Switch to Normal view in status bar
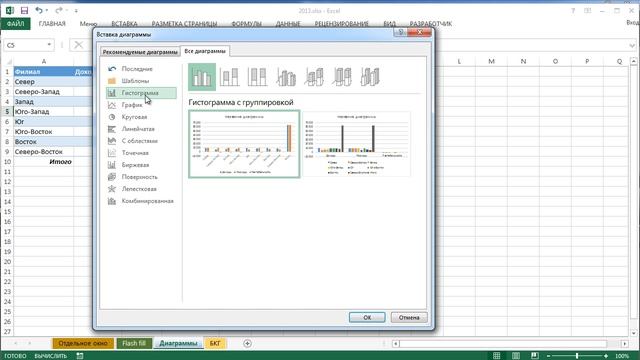This screenshot has height=360, width=640. click(497, 356)
